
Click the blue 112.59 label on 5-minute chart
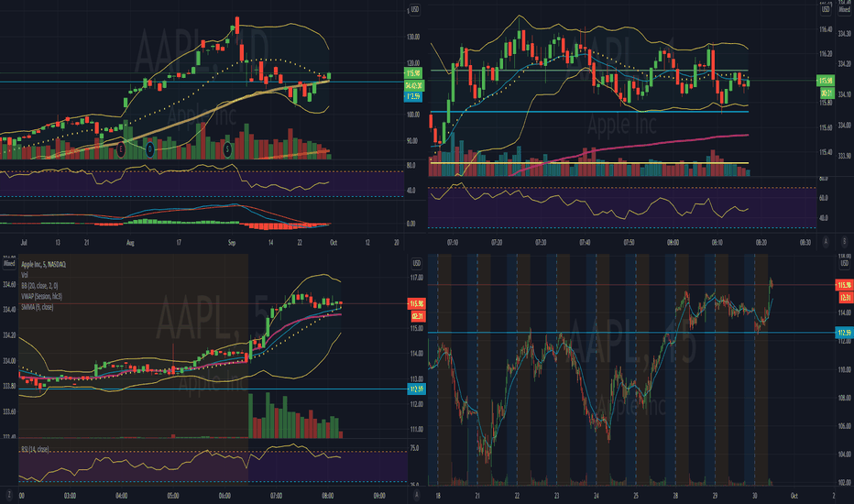417,389
